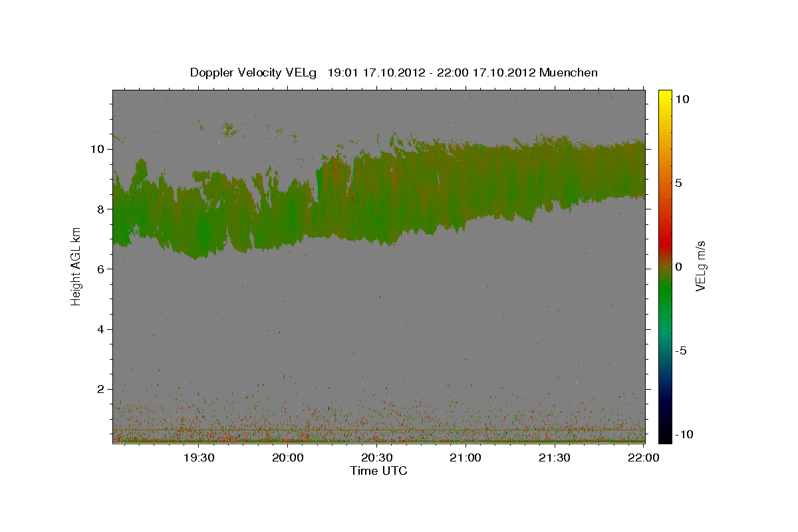Click colorbar tick value 5
Image resolution: width=798 pixels, height=532 pixels.
click(x=679, y=182)
